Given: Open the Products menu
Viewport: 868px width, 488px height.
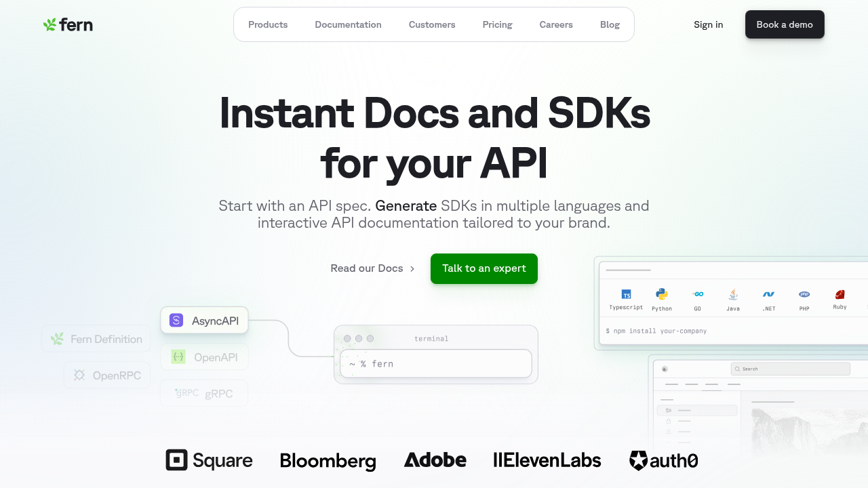Looking at the screenshot, I should (268, 24).
